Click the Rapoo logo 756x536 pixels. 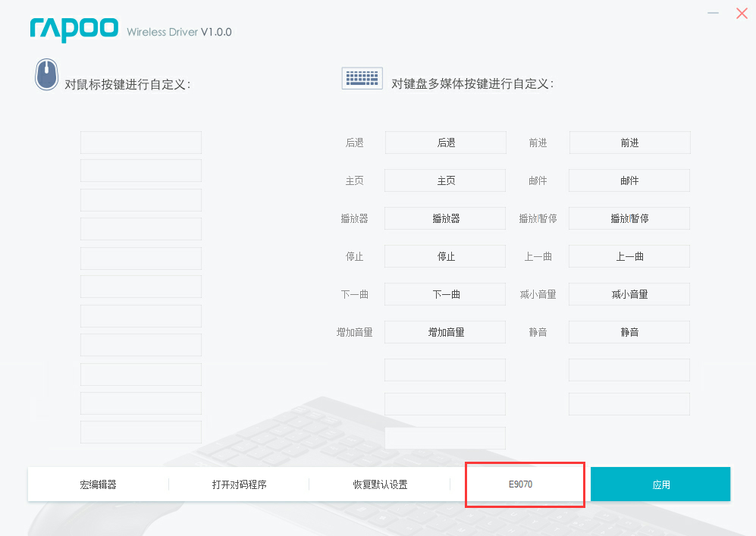[74, 30]
